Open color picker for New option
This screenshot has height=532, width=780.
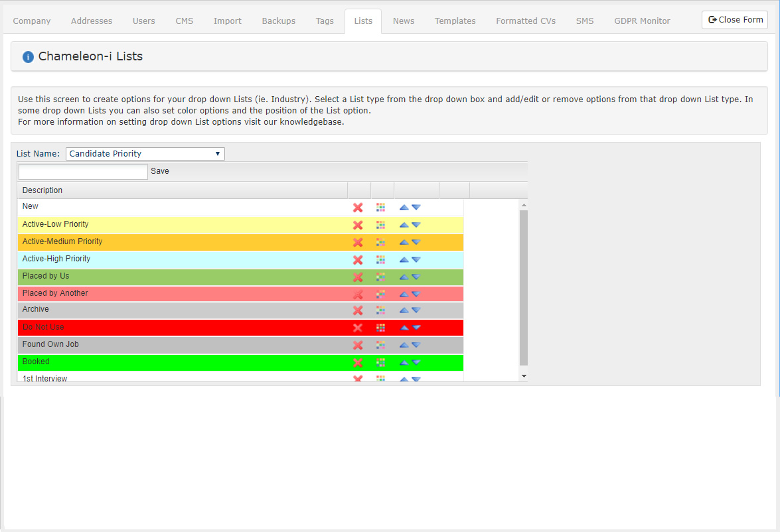coord(380,208)
